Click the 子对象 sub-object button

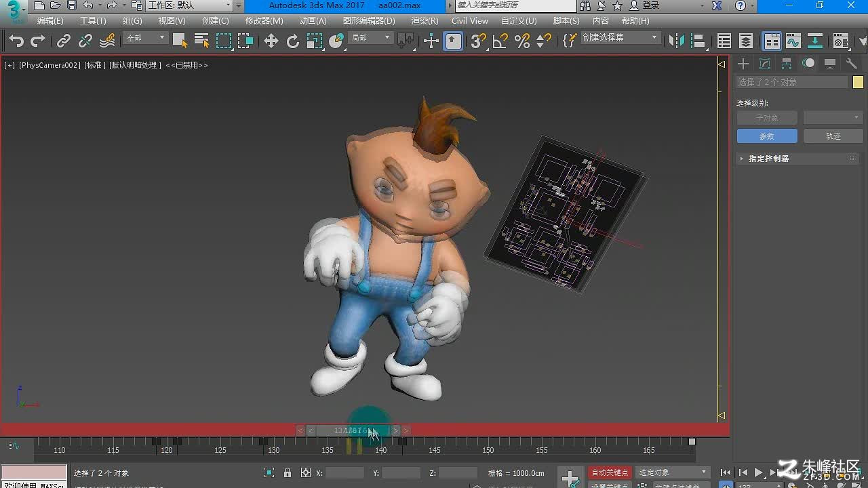(x=767, y=118)
